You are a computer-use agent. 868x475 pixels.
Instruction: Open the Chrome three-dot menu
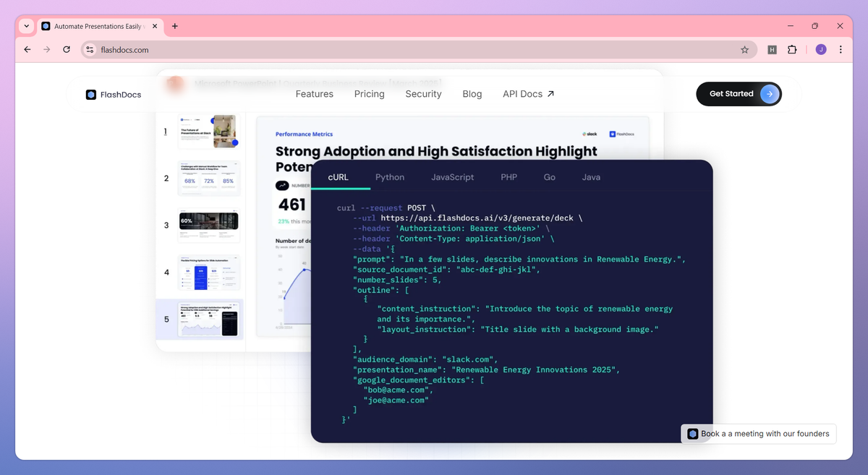(841, 50)
